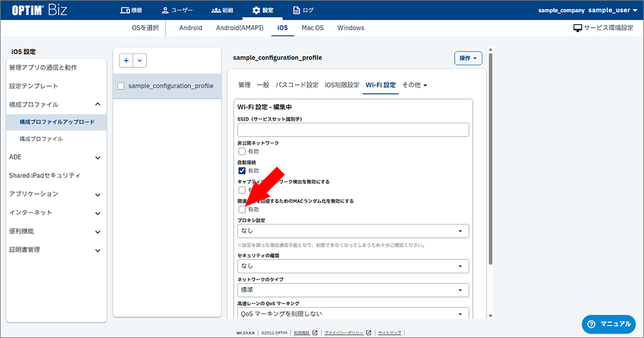Enable 非公開ネットワーク checkbox

click(x=242, y=151)
